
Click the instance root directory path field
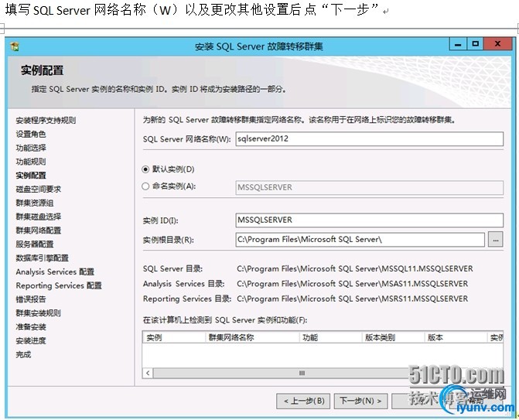coord(360,240)
